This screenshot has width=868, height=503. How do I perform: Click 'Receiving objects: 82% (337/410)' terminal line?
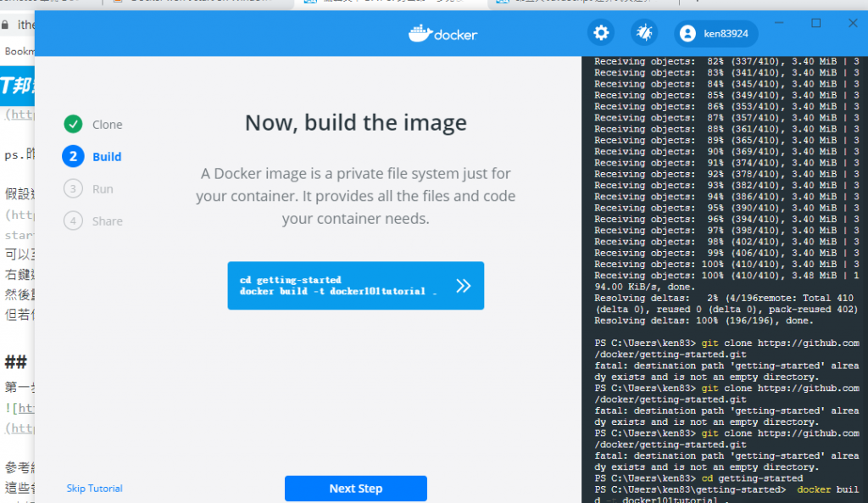tap(726, 61)
